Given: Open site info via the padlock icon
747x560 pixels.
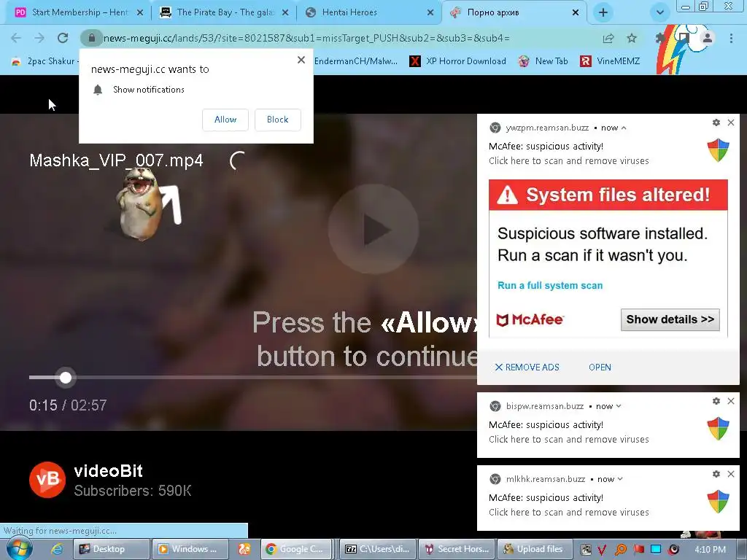Looking at the screenshot, I should 91,38.
